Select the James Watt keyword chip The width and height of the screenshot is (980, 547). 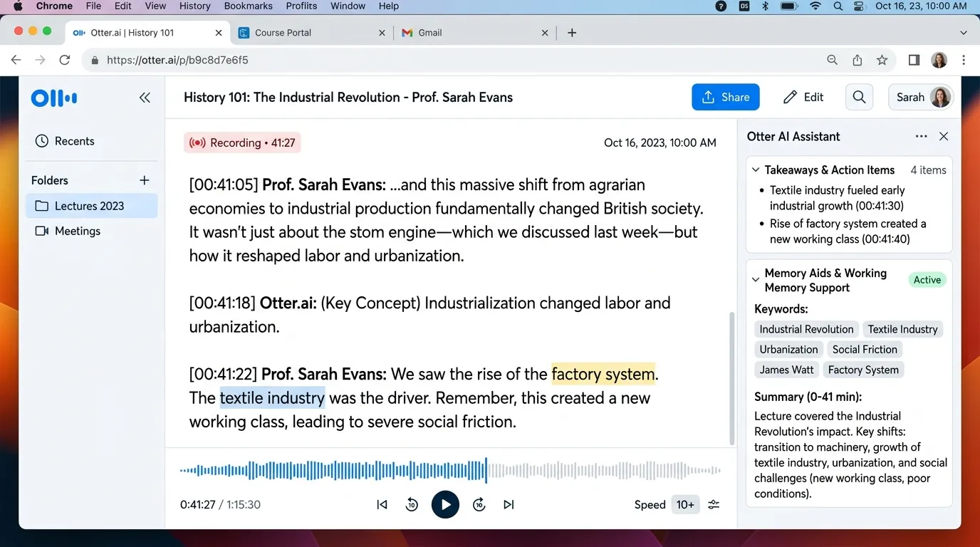point(786,370)
